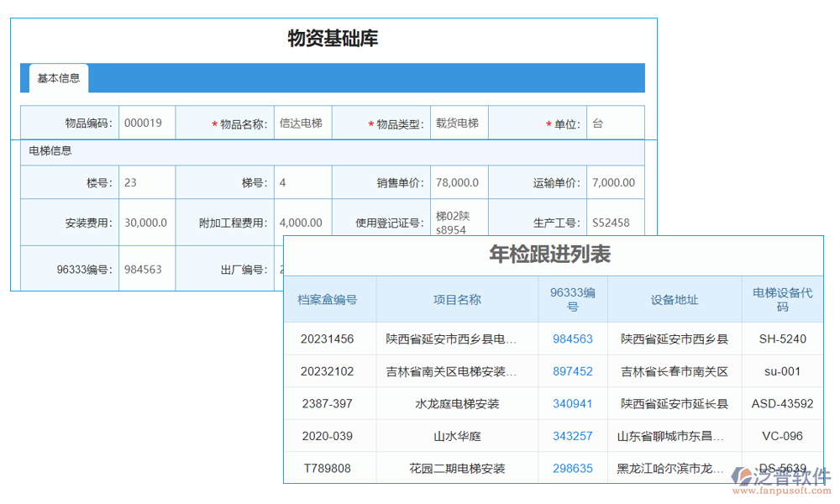Select the row with archive number T789808

click(x=328, y=468)
